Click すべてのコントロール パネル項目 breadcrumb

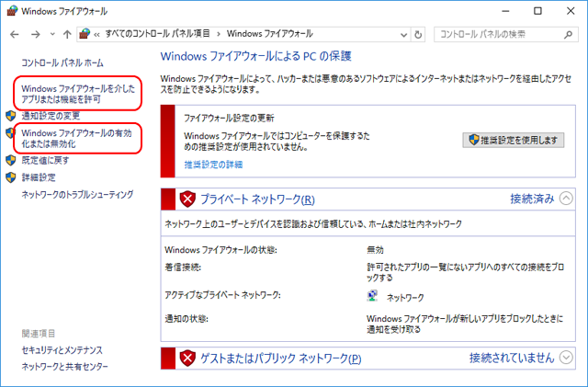coord(157,34)
